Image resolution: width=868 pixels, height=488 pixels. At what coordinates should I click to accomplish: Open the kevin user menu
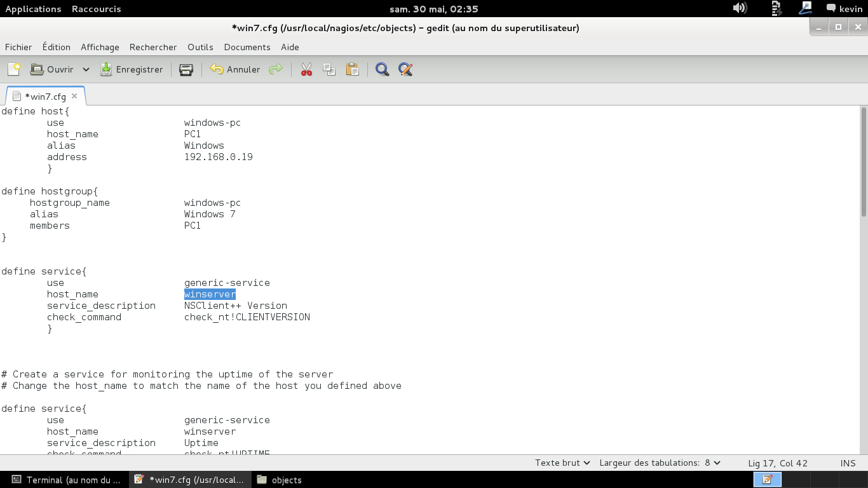[x=844, y=9]
